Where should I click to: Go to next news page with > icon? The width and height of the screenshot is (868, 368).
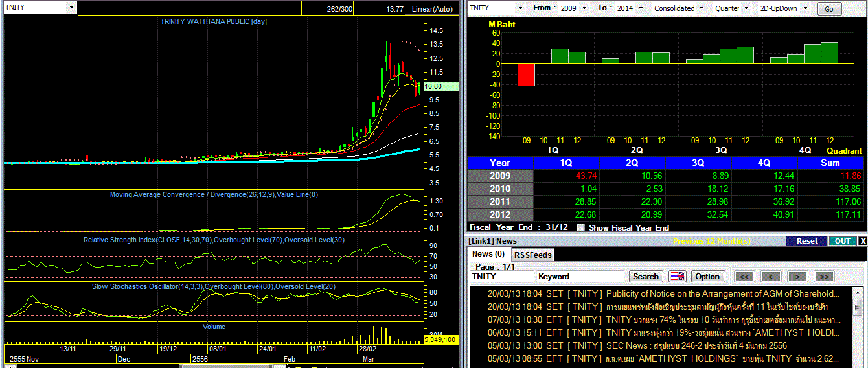797,277
